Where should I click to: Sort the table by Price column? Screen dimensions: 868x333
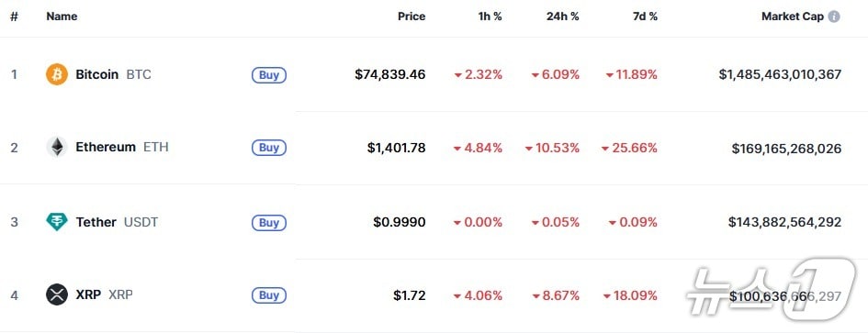coord(411,17)
